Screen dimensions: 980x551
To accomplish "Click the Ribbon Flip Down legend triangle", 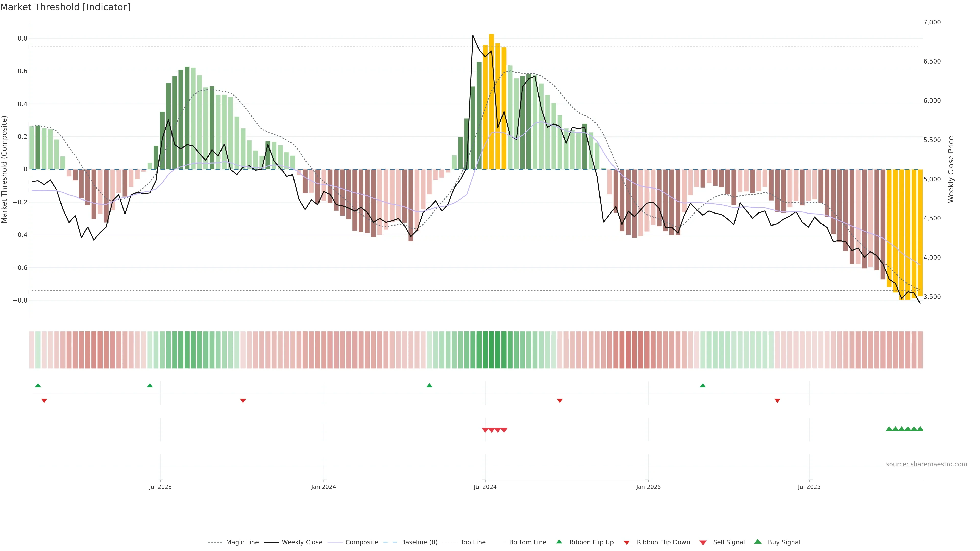I will (627, 543).
